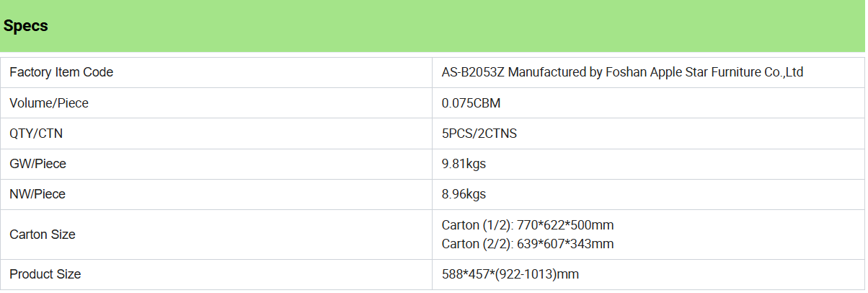Click the Specs section header
This screenshot has height=293, width=868.
click(x=26, y=26)
